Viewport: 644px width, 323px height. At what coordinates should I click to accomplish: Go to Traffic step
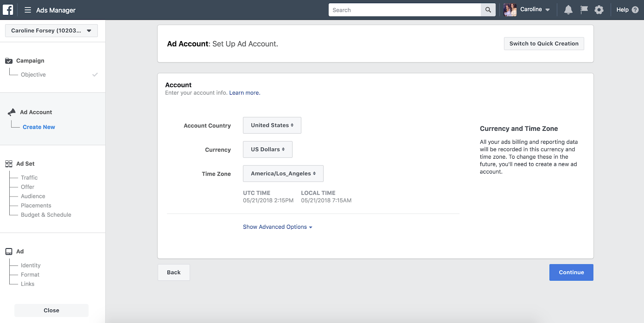point(29,178)
